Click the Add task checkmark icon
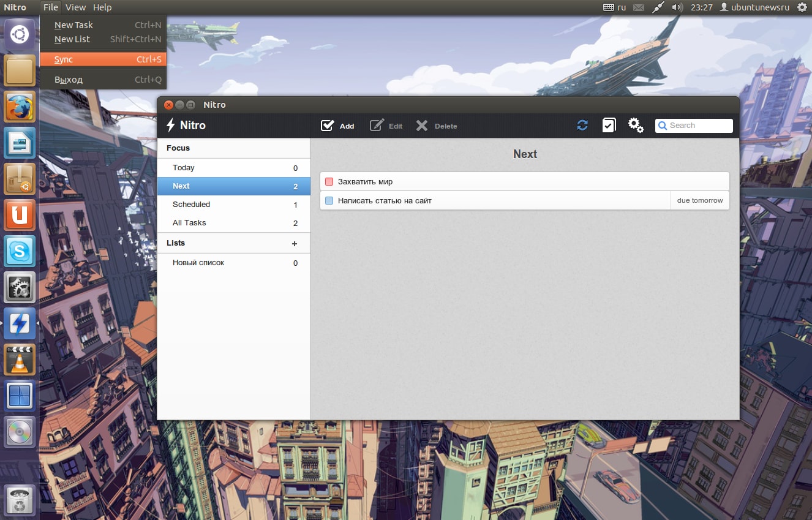The height and width of the screenshot is (520, 812). pos(328,126)
